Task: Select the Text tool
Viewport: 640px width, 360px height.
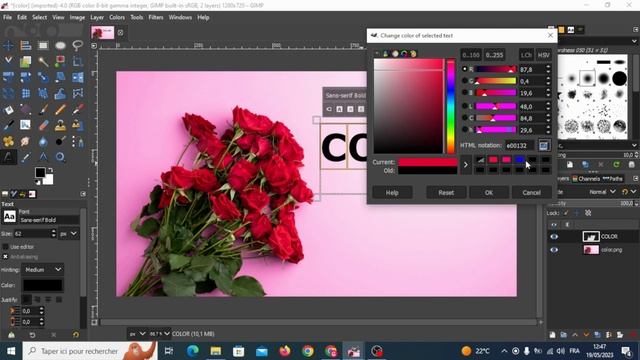Action: pyautogui.click(x=8, y=157)
